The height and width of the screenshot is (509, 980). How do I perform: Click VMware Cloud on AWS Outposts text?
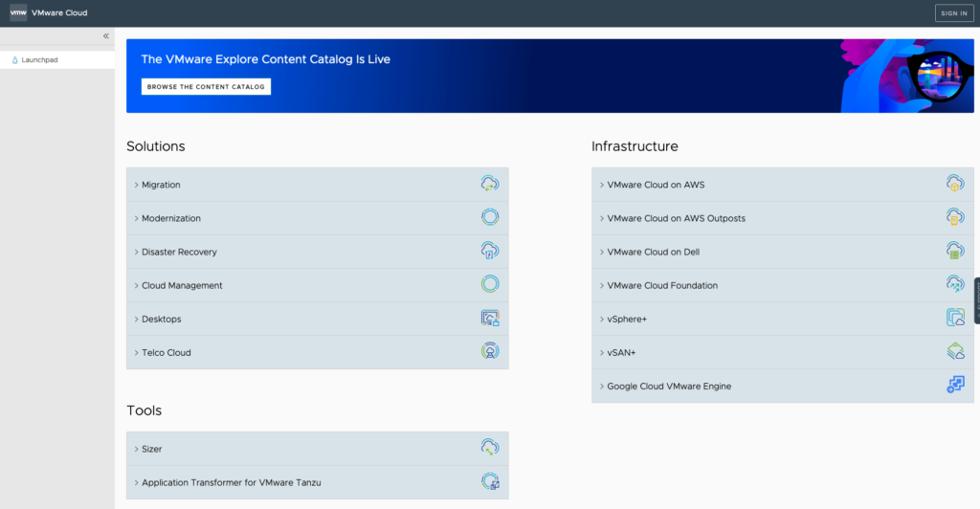point(677,218)
